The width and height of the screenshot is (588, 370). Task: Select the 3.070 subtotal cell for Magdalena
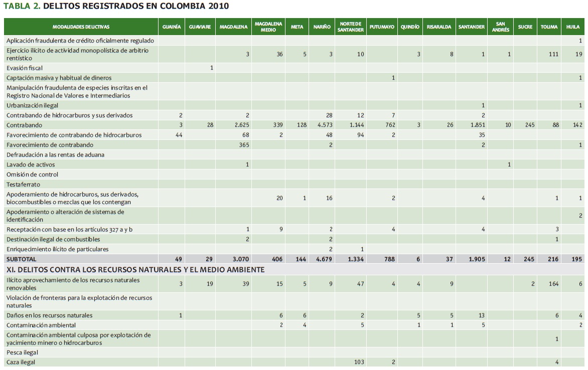pos(239,259)
